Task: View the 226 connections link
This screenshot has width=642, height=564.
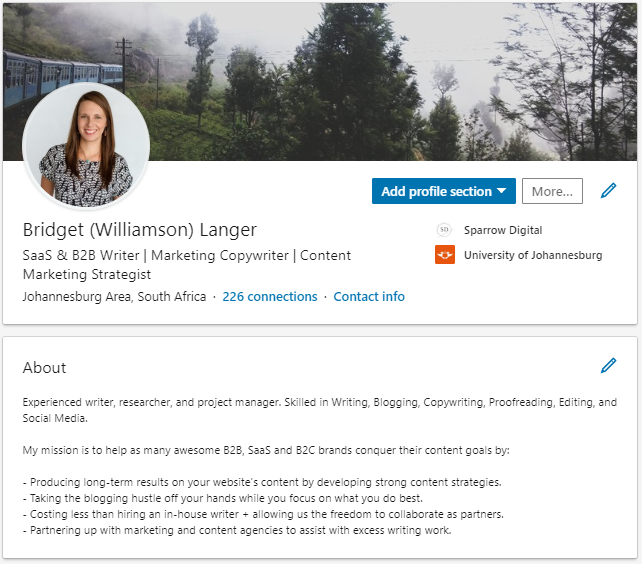Action: [270, 297]
